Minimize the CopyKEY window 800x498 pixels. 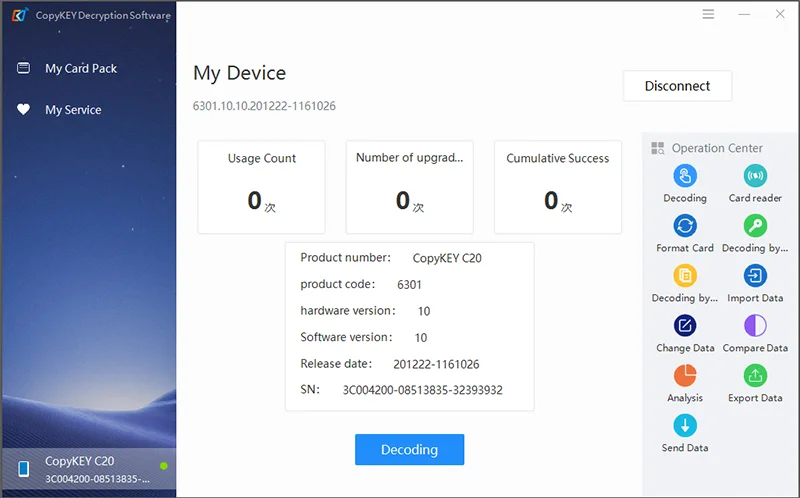[x=744, y=14]
